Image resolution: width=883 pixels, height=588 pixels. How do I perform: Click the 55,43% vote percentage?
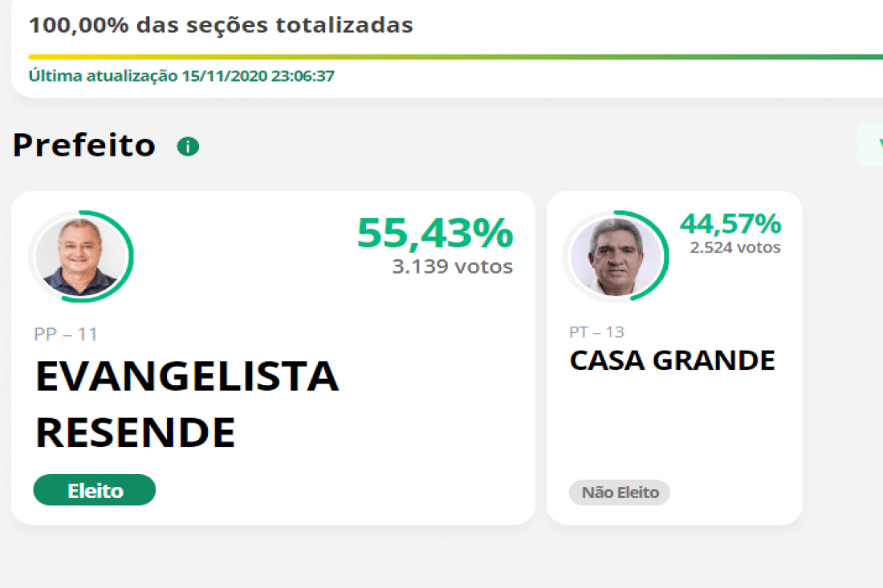pyautogui.click(x=435, y=233)
